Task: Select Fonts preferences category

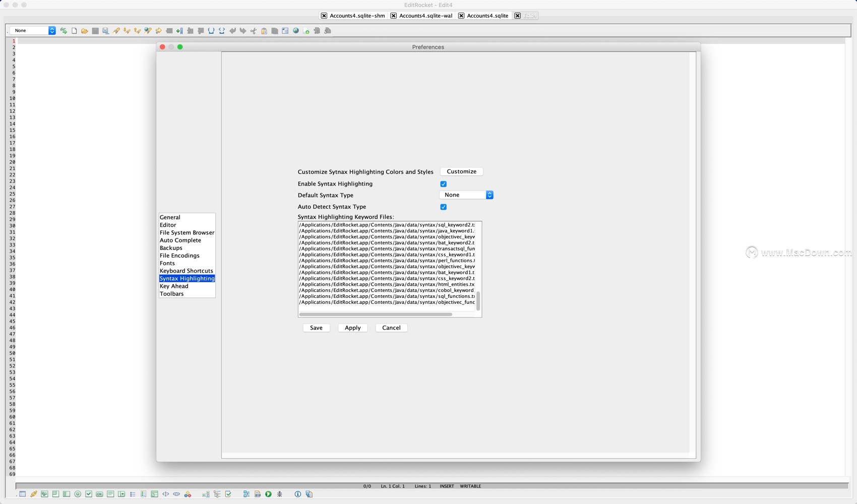Action: coord(187,263)
